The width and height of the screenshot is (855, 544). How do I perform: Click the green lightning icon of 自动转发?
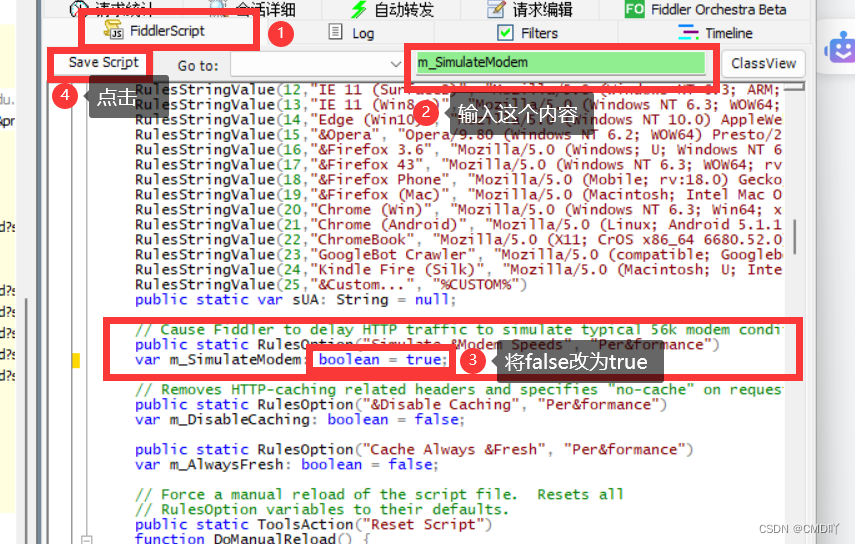[x=358, y=9]
